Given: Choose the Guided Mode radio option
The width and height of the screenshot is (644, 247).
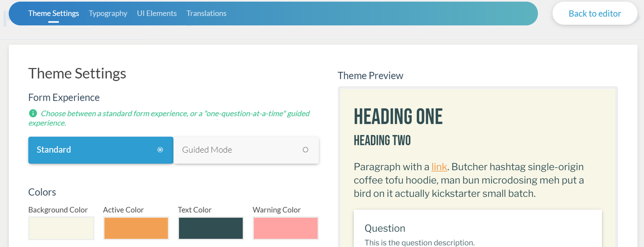Looking at the screenshot, I should click(x=305, y=150).
